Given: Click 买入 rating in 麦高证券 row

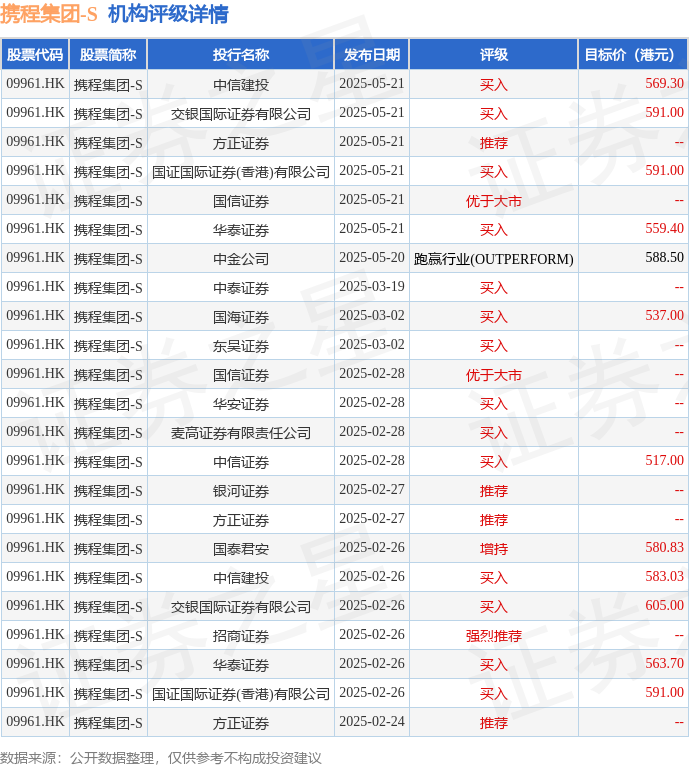Looking at the screenshot, I should coord(493,433).
